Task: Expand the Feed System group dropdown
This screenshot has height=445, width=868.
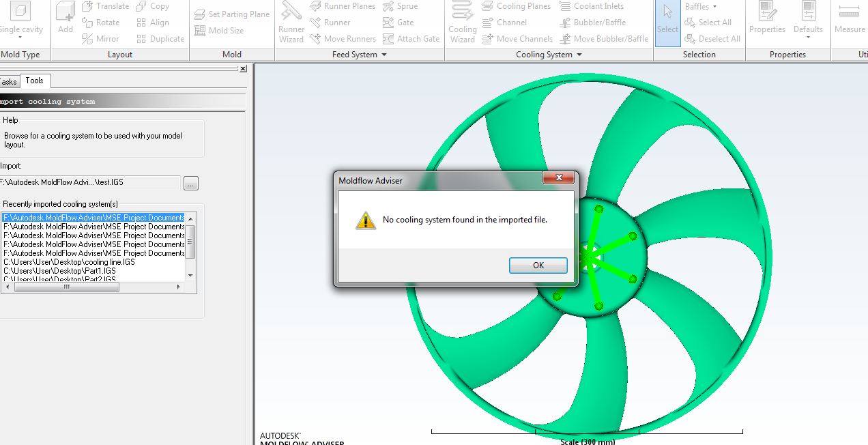Action: tap(384, 55)
